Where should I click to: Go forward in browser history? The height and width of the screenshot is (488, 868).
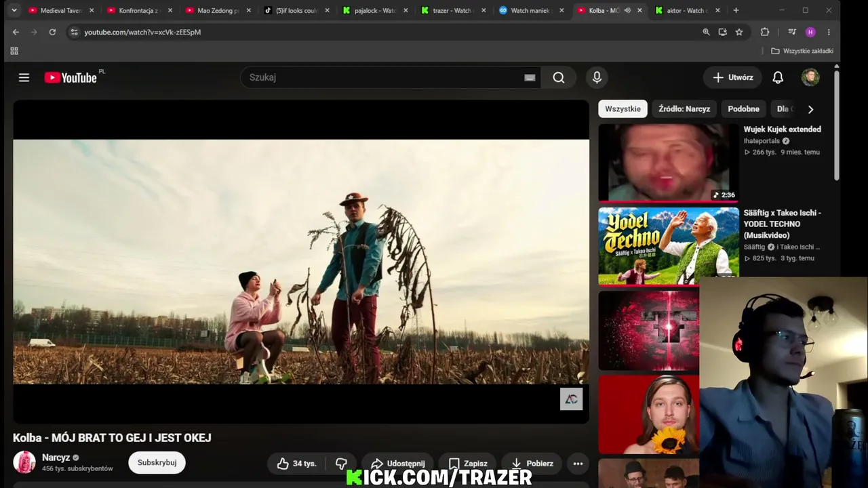34,32
